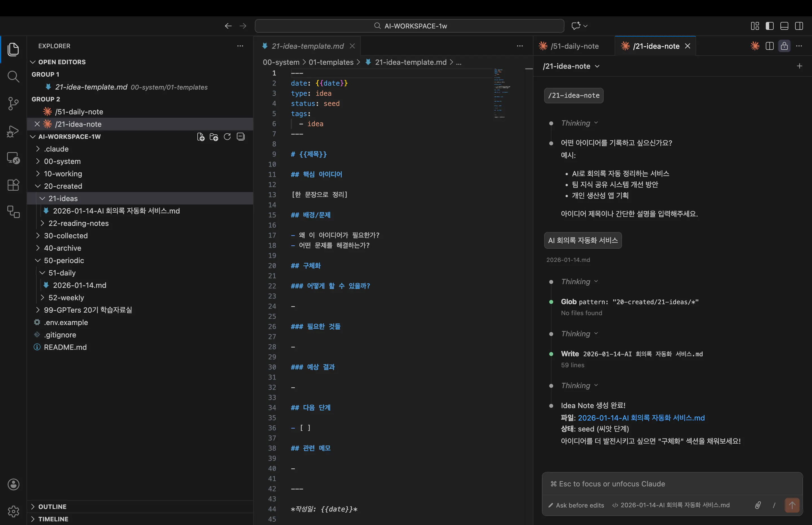Toggle the lock editor group button
The image size is (812, 525).
pos(784,46)
